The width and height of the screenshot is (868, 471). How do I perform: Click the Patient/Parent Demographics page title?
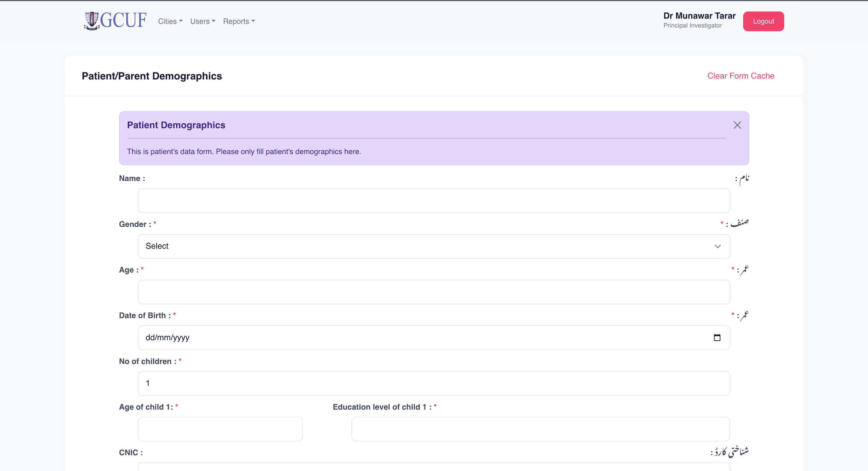pyautogui.click(x=152, y=76)
